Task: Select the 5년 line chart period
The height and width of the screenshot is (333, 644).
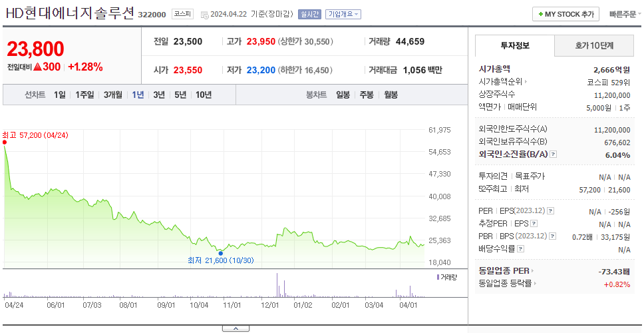Action: [x=180, y=95]
